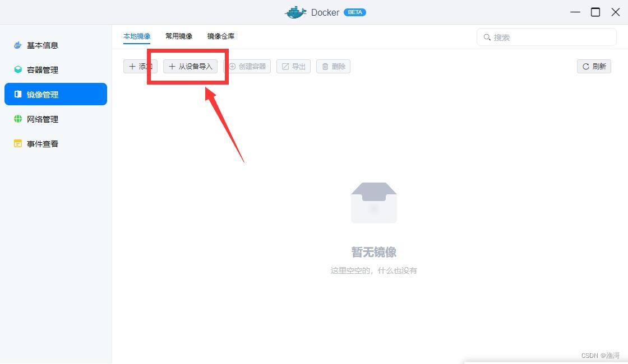Click the 刷新 button to reload images
The width and height of the screenshot is (628, 364).
(x=593, y=66)
